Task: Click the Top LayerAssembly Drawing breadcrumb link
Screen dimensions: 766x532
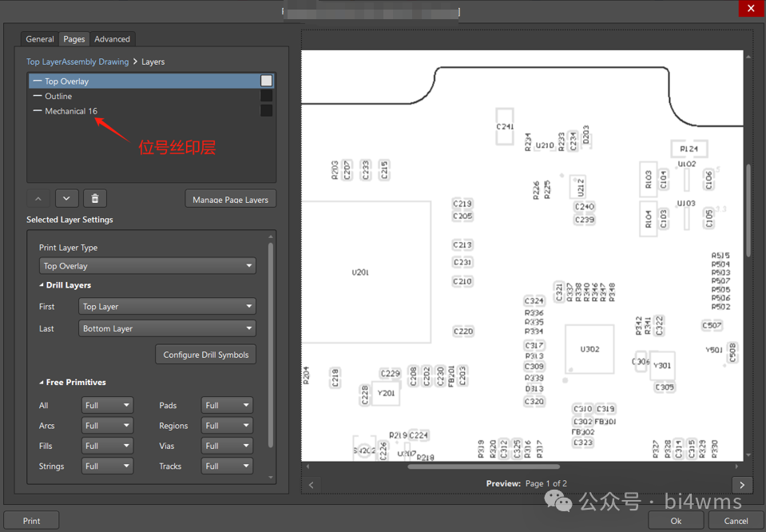Action: click(x=77, y=62)
